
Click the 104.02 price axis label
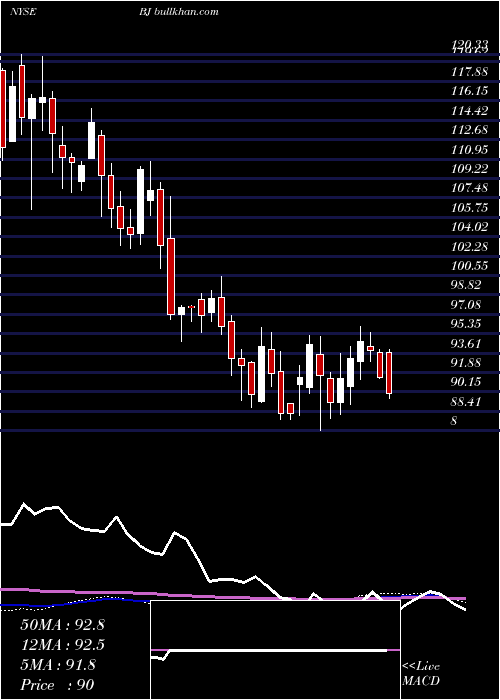point(469,227)
